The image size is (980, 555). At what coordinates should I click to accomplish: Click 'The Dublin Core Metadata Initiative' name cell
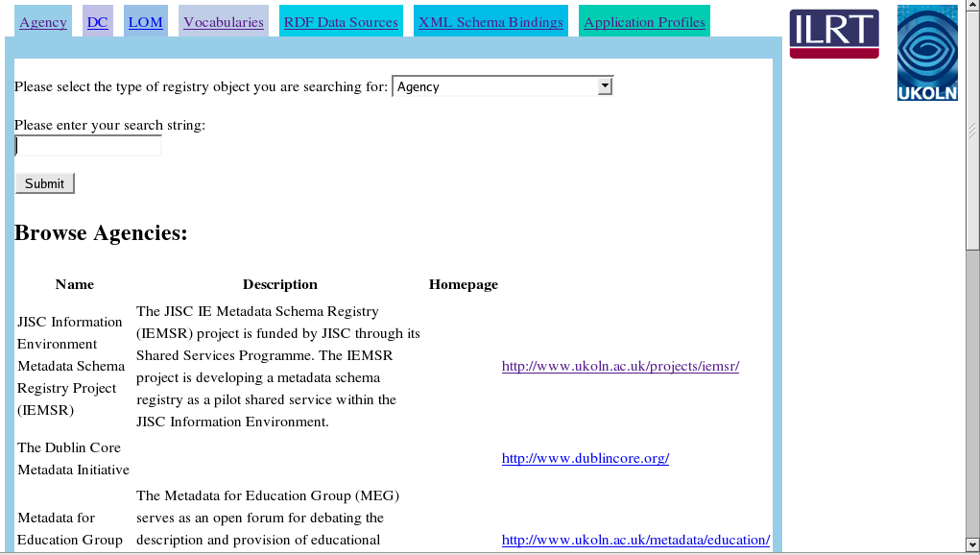click(73, 459)
